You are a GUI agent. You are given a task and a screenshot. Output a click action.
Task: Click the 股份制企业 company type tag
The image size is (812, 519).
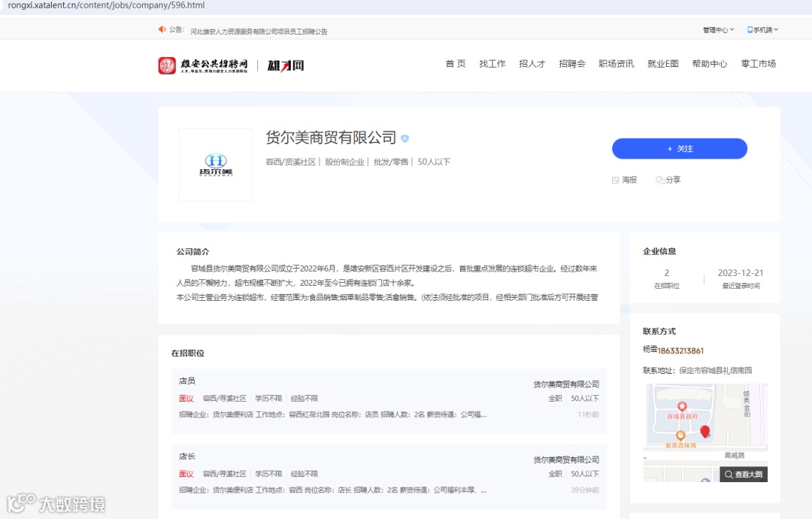tap(344, 162)
